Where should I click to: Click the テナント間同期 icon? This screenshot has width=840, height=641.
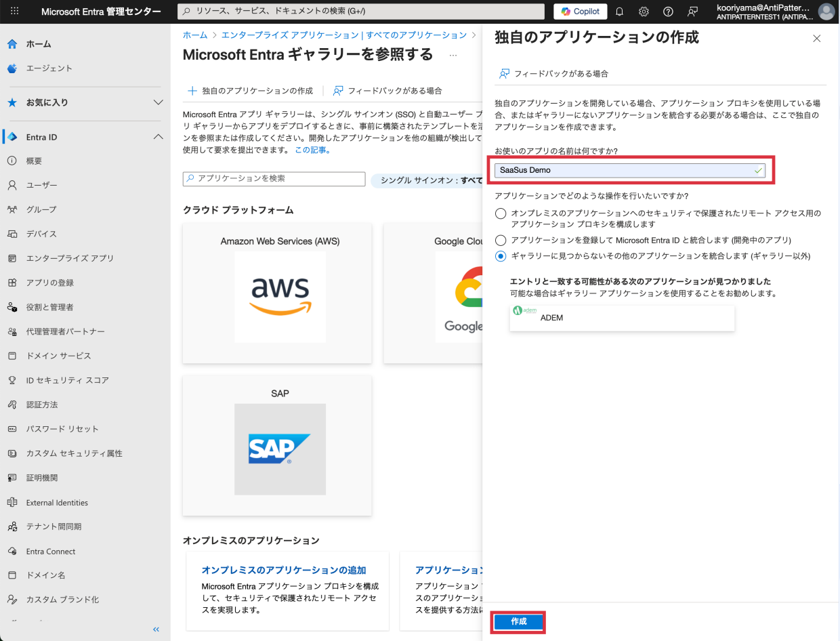coord(12,526)
